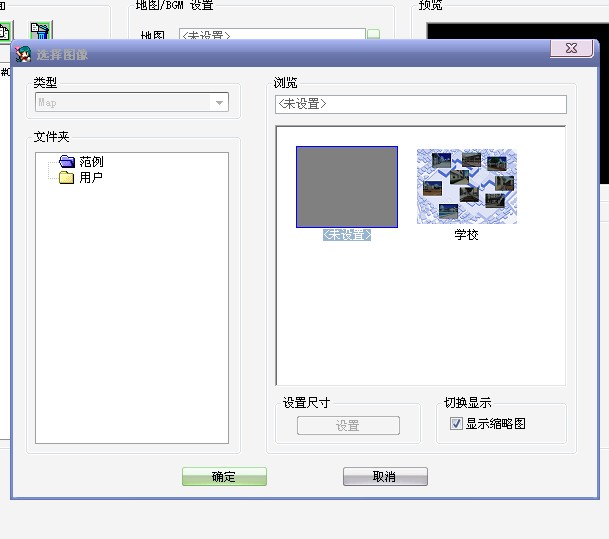
Task: Click the character icon in the 选择图像 title bar
Action: click(x=23, y=54)
